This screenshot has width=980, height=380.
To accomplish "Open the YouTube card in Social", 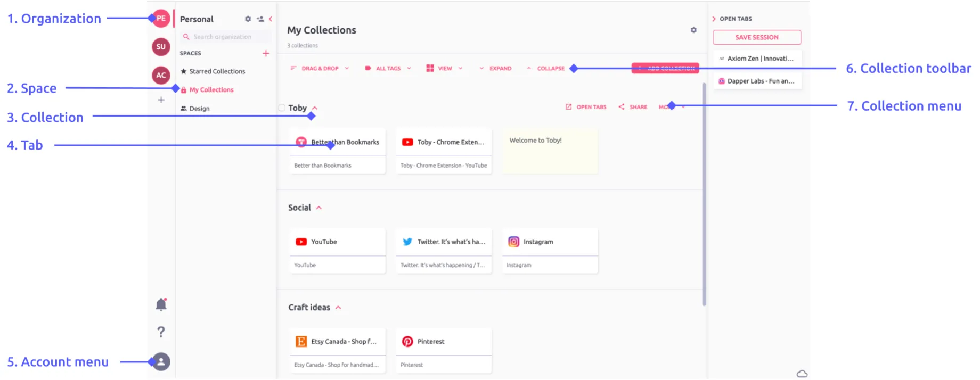I will point(338,251).
